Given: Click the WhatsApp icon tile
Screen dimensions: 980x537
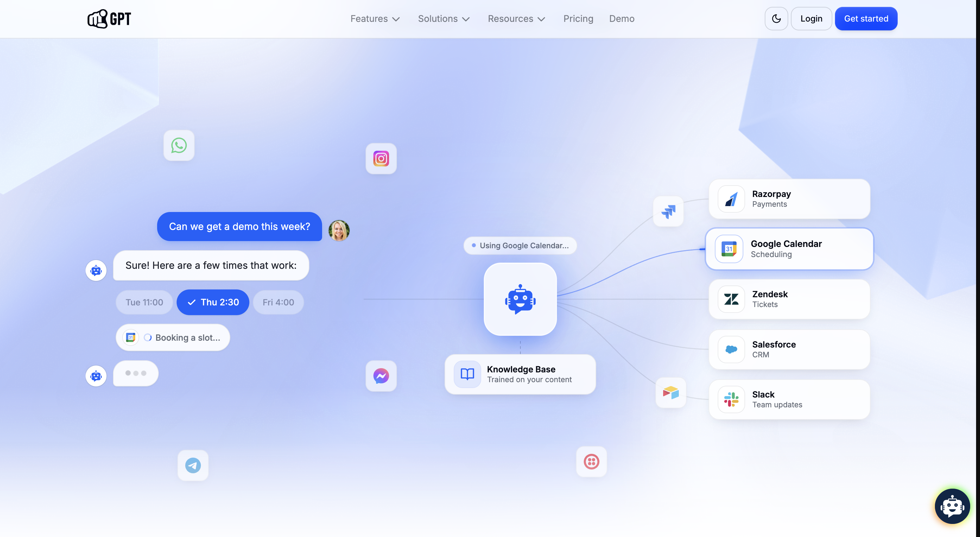Looking at the screenshot, I should (x=179, y=145).
